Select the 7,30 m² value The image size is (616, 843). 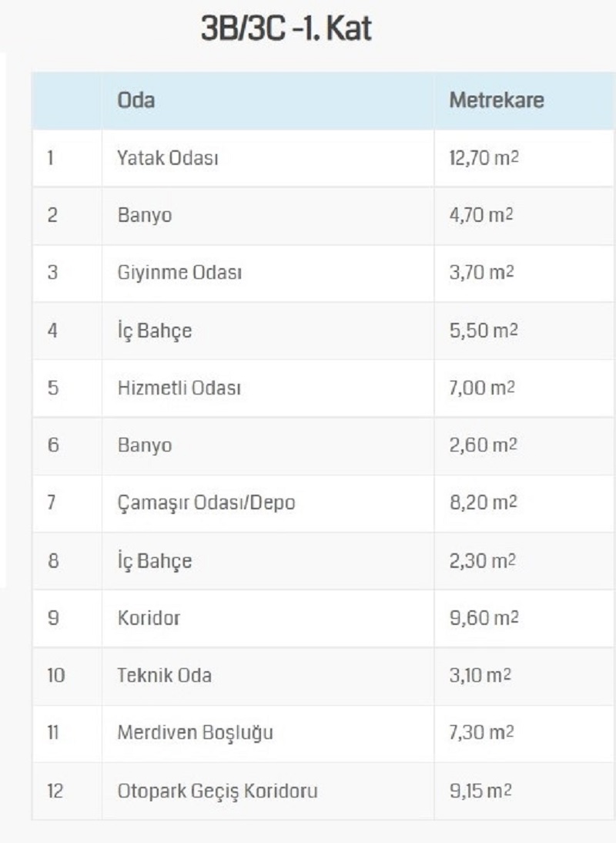click(x=481, y=733)
